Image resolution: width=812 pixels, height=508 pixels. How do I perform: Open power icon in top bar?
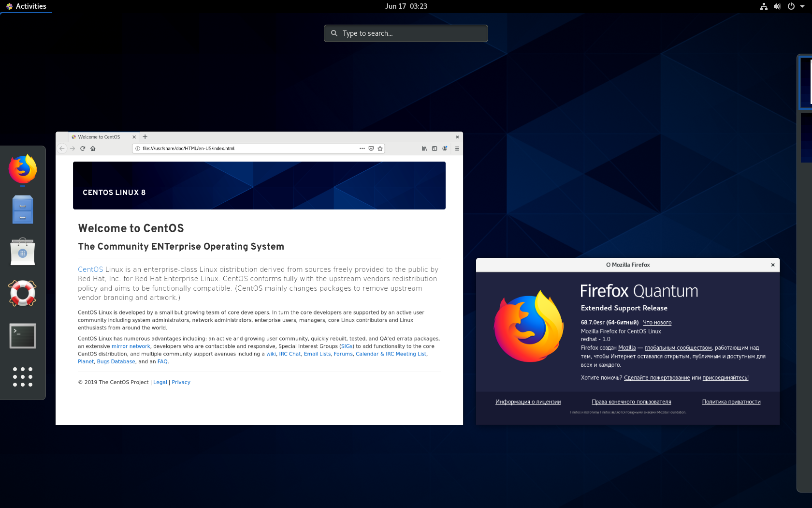[x=791, y=6]
